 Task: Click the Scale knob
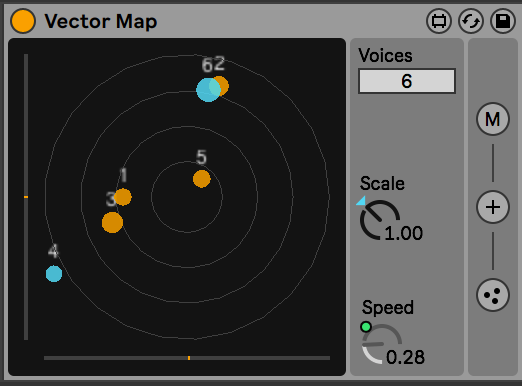tap(380, 220)
